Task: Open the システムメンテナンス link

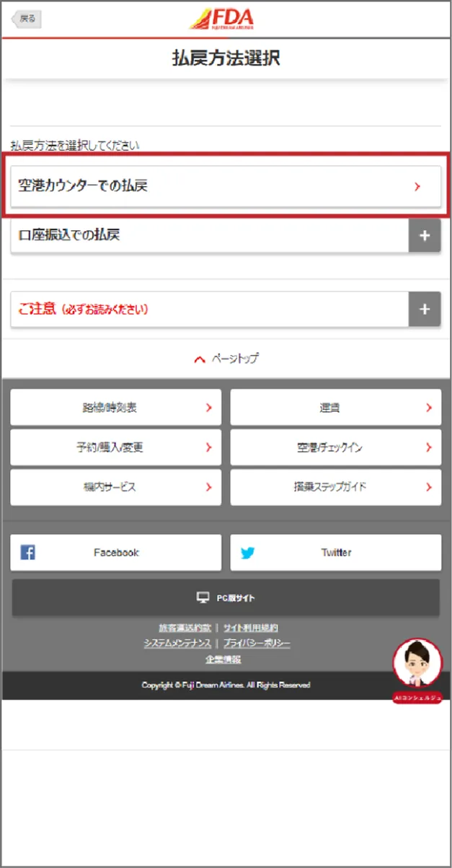Action: [177, 643]
